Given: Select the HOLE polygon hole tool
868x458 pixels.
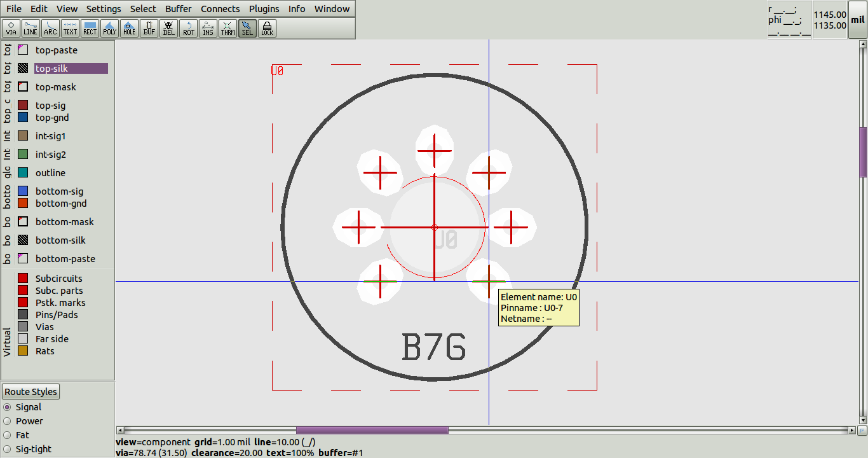Looking at the screenshot, I should pos(129,29).
